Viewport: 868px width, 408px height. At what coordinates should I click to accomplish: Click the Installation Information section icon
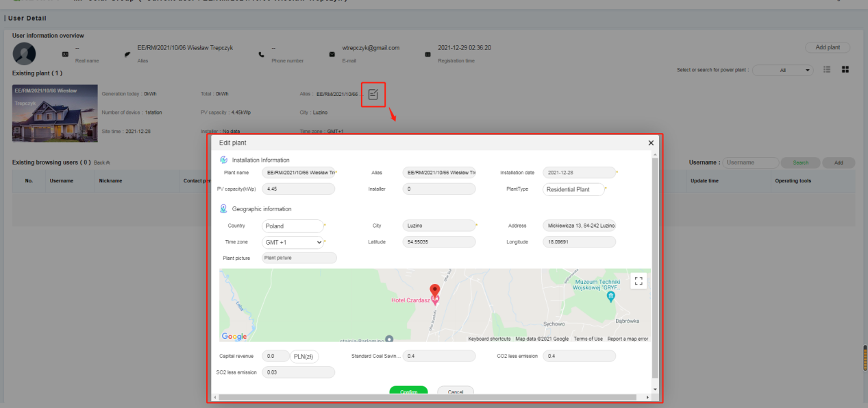tap(224, 159)
